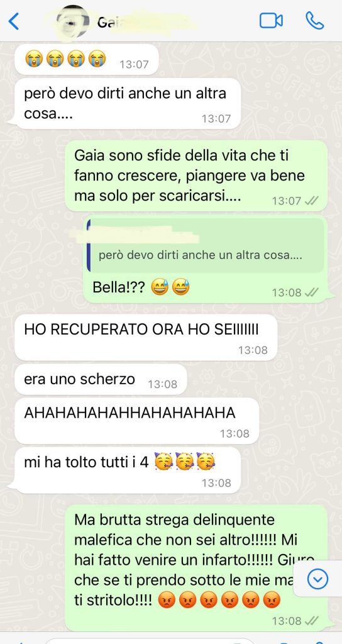
Task: Select the "AHAHAHAHAHHAHAHAHAHA" message bubble
Action: point(136,421)
